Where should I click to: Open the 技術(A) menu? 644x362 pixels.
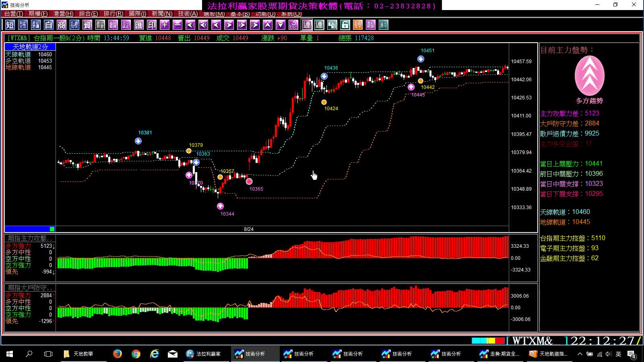pos(188,14)
